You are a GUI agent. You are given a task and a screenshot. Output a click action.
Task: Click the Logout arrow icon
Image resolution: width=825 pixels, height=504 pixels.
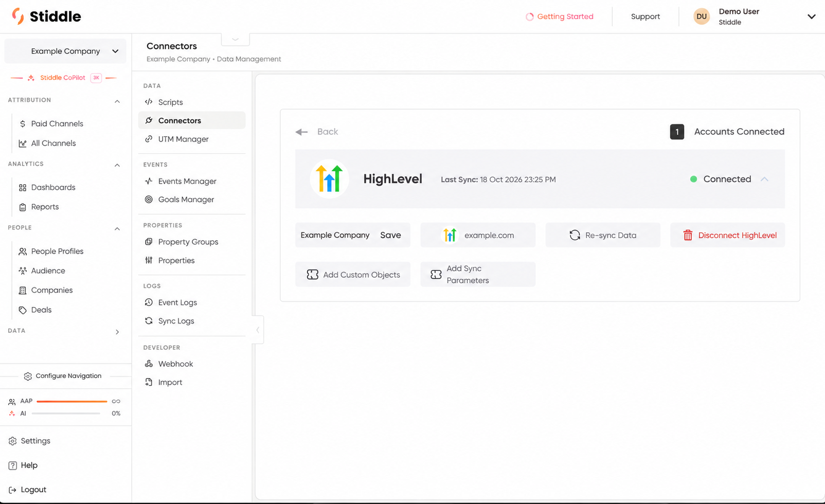tap(13, 490)
